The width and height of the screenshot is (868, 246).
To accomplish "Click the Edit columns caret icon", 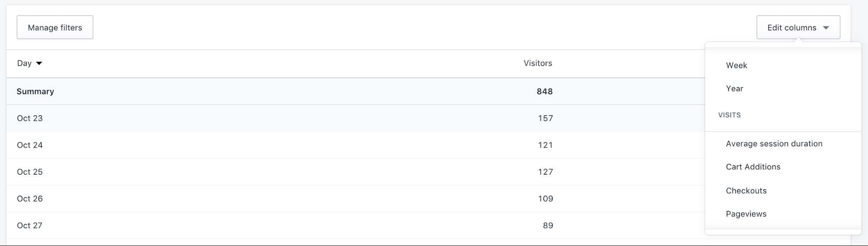I will point(826,28).
